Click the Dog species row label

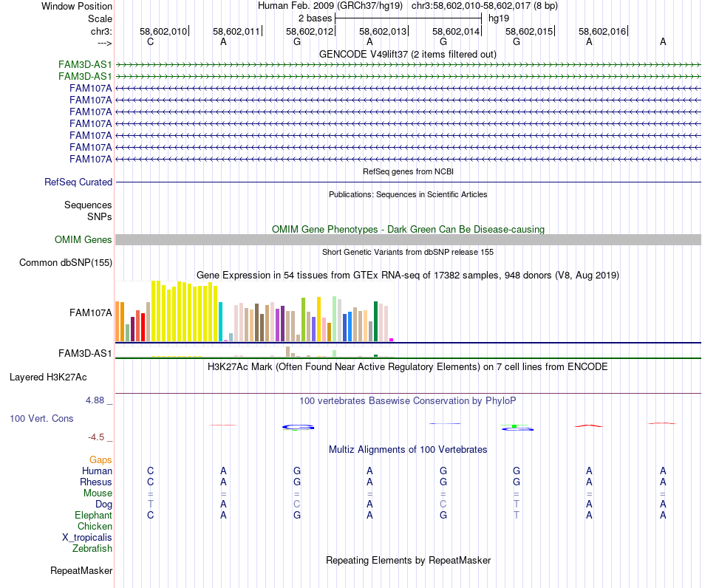coord(103,505)
